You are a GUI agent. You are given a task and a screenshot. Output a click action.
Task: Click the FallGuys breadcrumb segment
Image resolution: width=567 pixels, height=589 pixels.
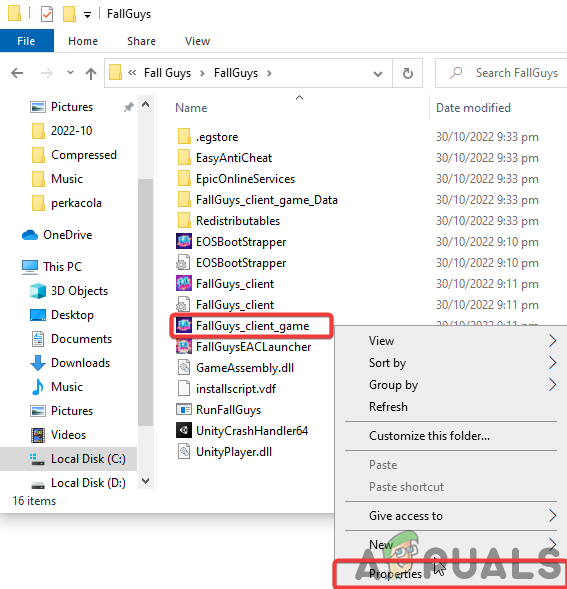236,73
